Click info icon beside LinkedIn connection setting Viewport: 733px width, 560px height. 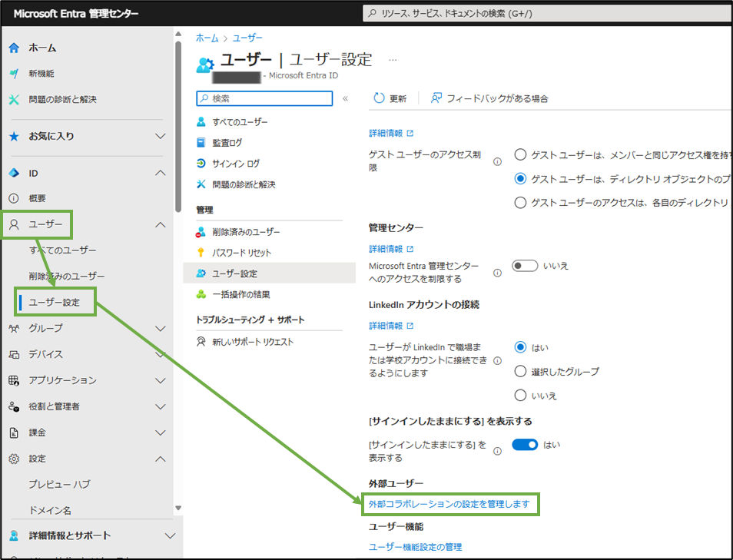[497, 361]
